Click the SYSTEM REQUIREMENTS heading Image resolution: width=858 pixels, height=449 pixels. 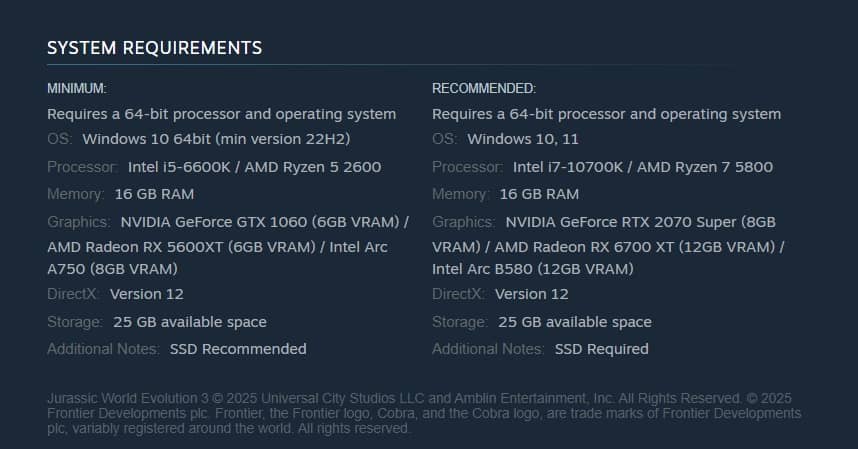(155, 47)
